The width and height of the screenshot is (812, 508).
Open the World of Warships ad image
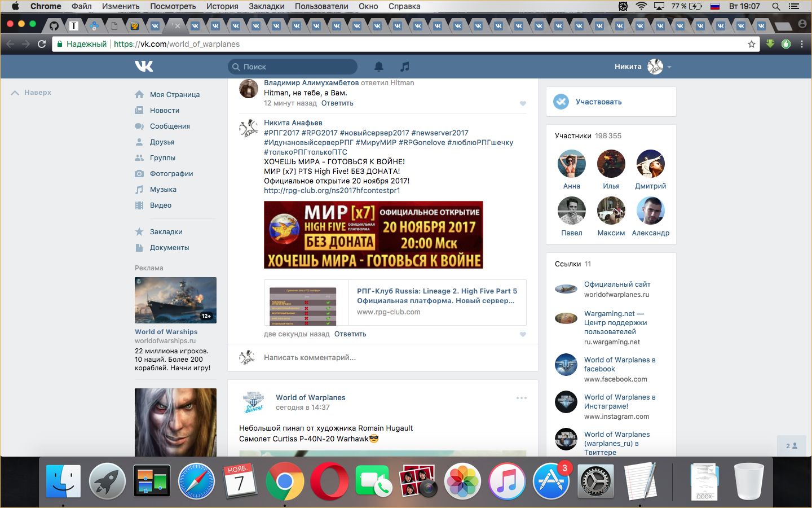175,300
